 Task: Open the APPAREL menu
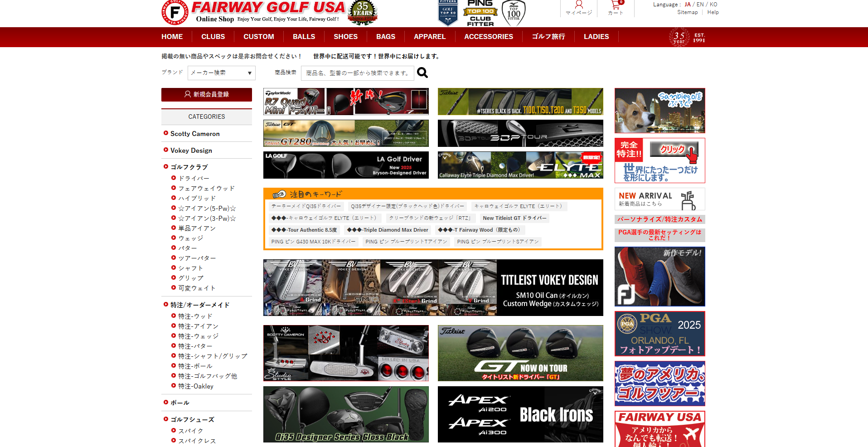[430, 37]
